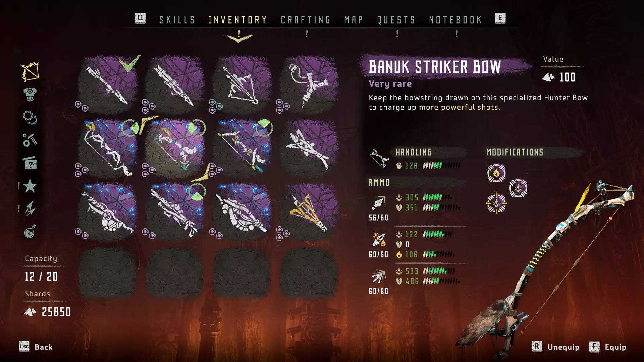Select the star Special items category

click(30, 185)
